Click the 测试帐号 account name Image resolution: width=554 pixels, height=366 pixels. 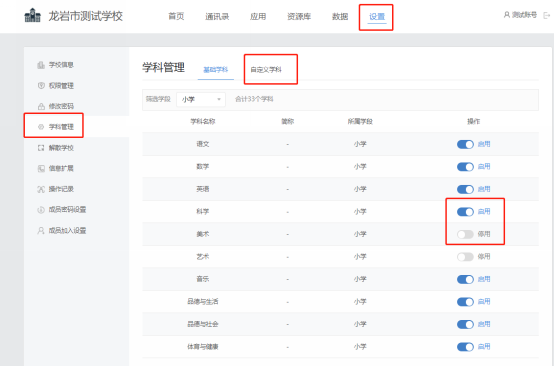pos(524,15)
